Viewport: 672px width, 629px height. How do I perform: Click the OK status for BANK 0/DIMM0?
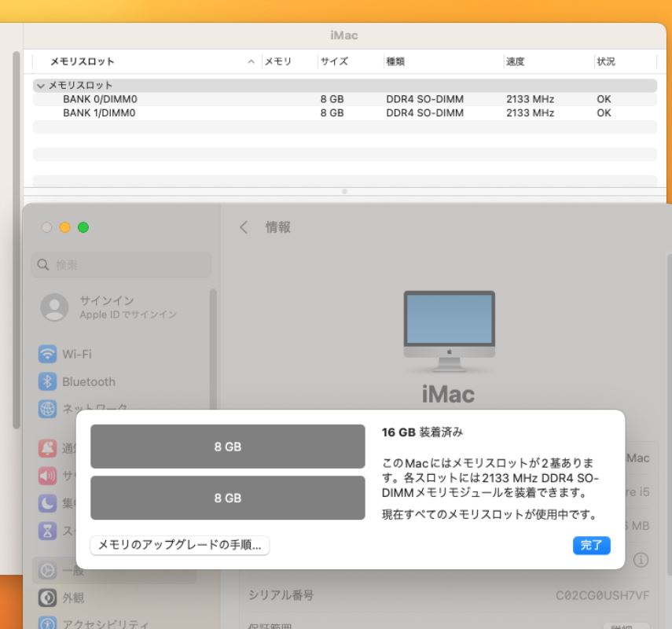[x=604, y=99]
